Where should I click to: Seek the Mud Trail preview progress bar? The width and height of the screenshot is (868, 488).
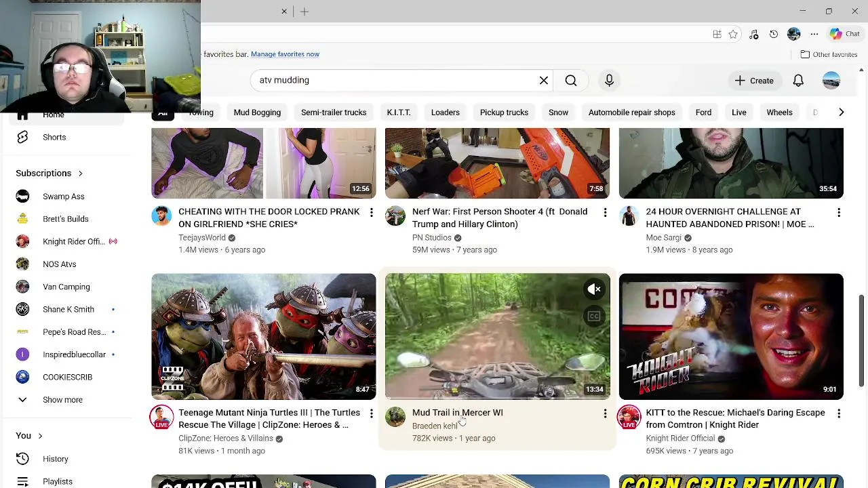click(497, 399)
